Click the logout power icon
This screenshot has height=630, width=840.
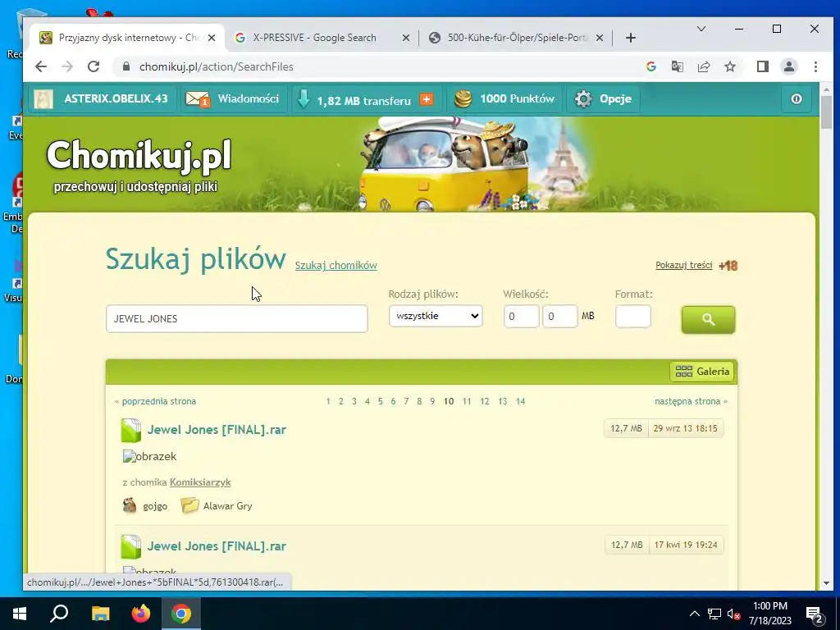click(x=796, y=99)
